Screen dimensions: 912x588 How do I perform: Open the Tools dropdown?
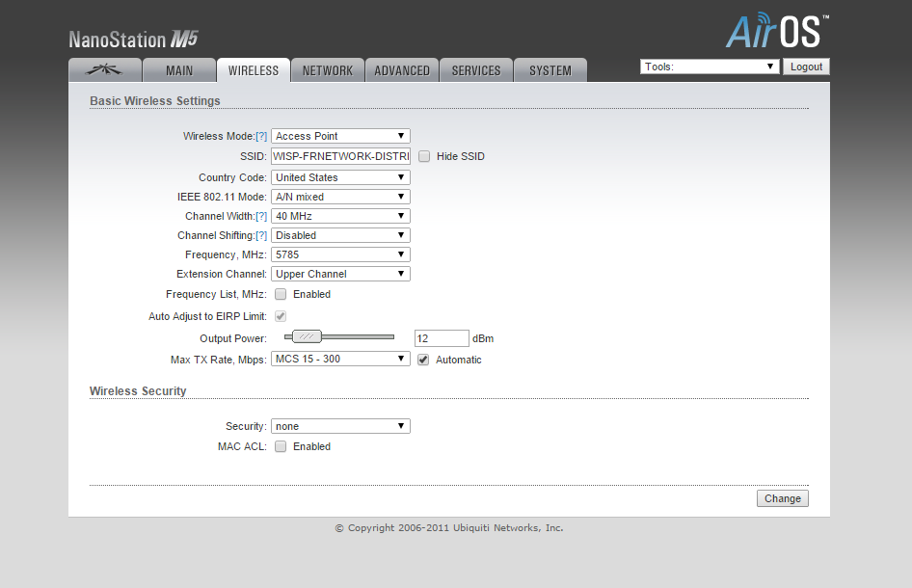(710, 67)
